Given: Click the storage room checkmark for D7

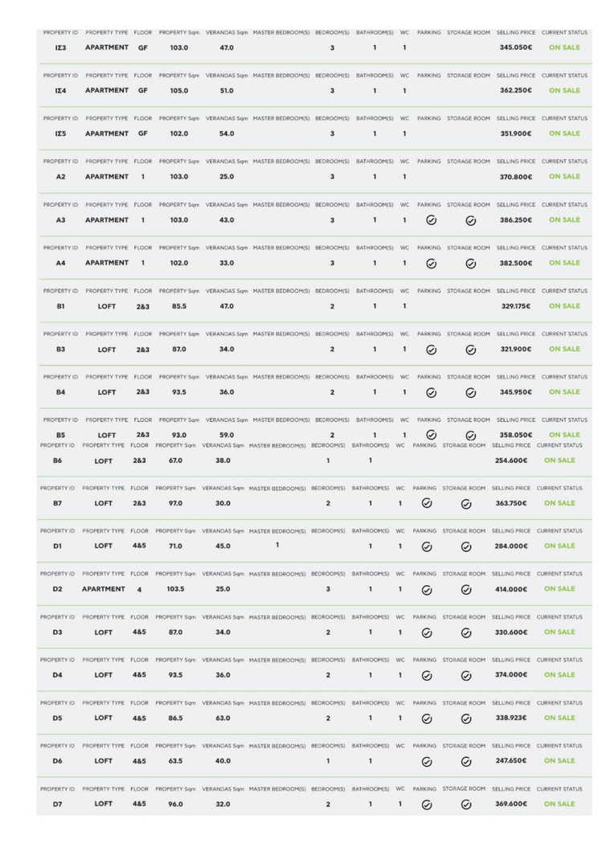Looking at the screenshot, I should pyautogui.click(x=467, y=804).
